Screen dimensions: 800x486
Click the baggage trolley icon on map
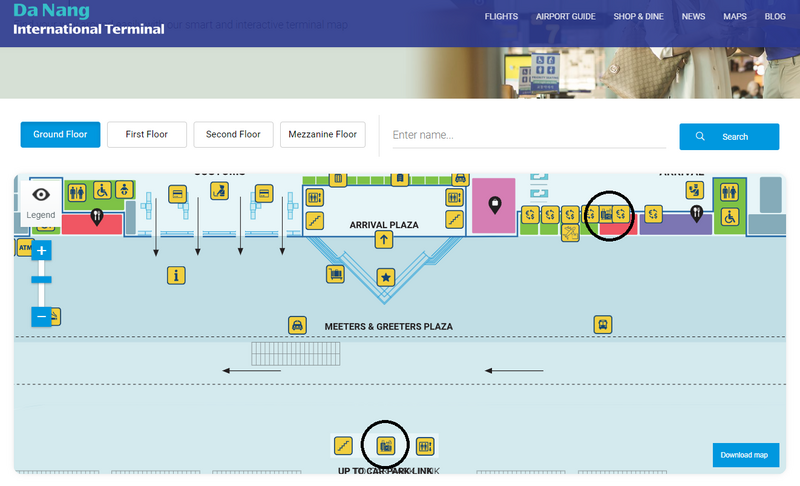(x=336, y=271)
